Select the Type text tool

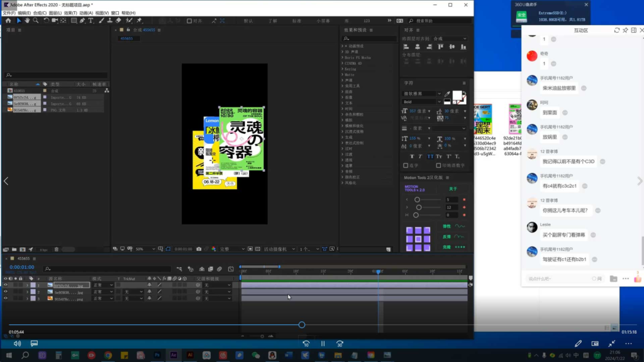[x=91, y=21]
